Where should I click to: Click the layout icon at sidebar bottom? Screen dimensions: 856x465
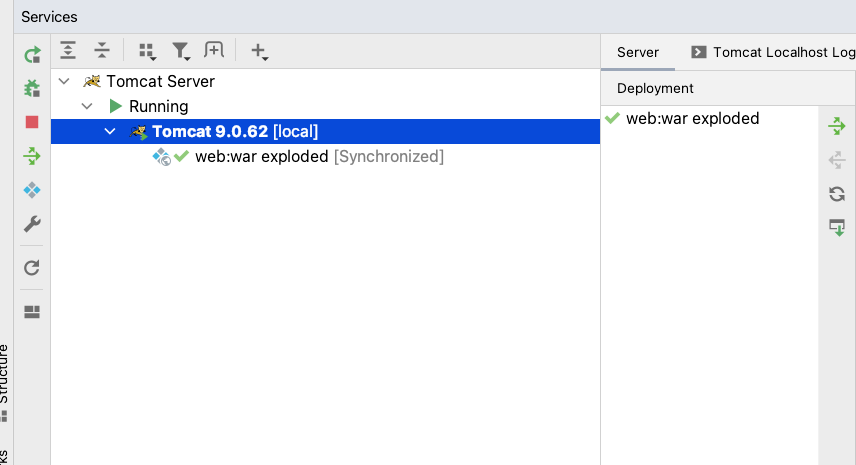pos(32,312)
